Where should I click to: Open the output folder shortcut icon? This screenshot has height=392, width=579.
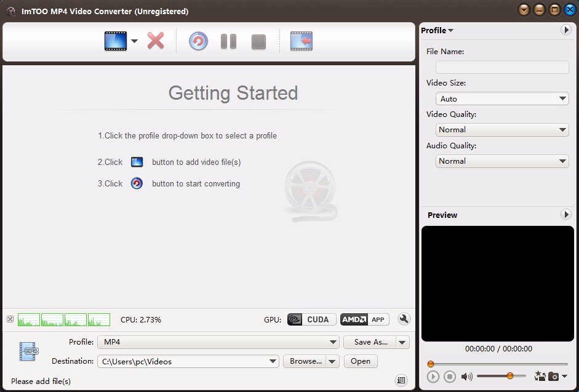pyautogui.click(x=301, y=41)
